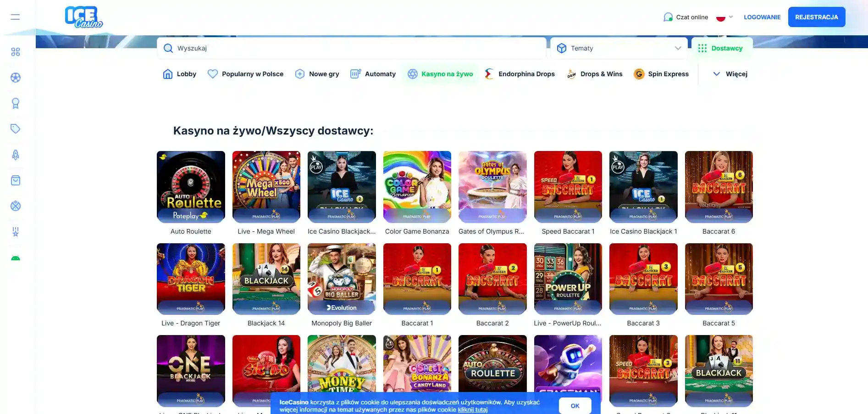Expand the Polish flag language selector
The height and width of the screenshot is (414, 868).
724,17
